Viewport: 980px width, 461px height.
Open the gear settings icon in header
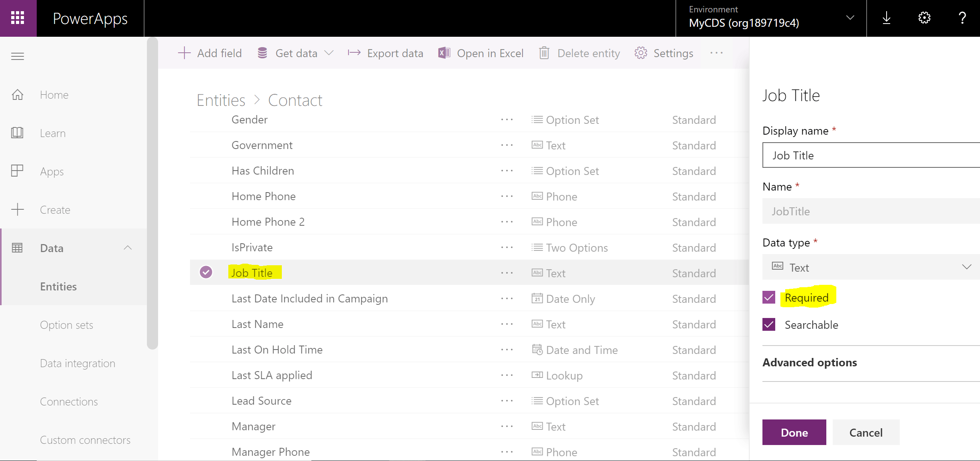click(925, 18)
